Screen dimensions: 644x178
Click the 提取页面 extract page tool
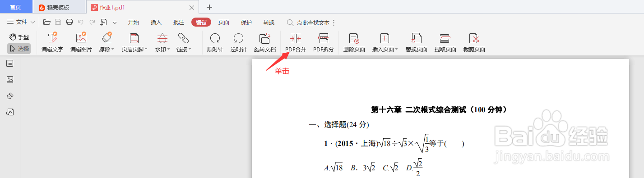tap(445, 43)
